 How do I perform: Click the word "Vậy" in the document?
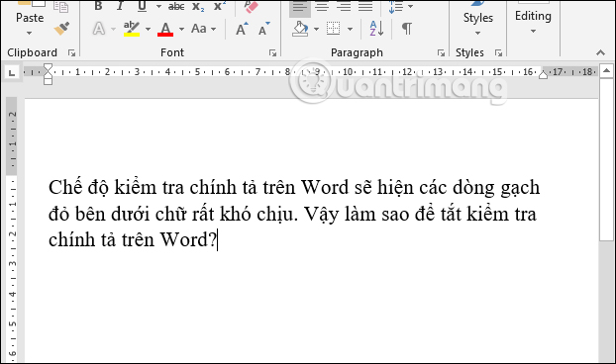tap(321, 215)
